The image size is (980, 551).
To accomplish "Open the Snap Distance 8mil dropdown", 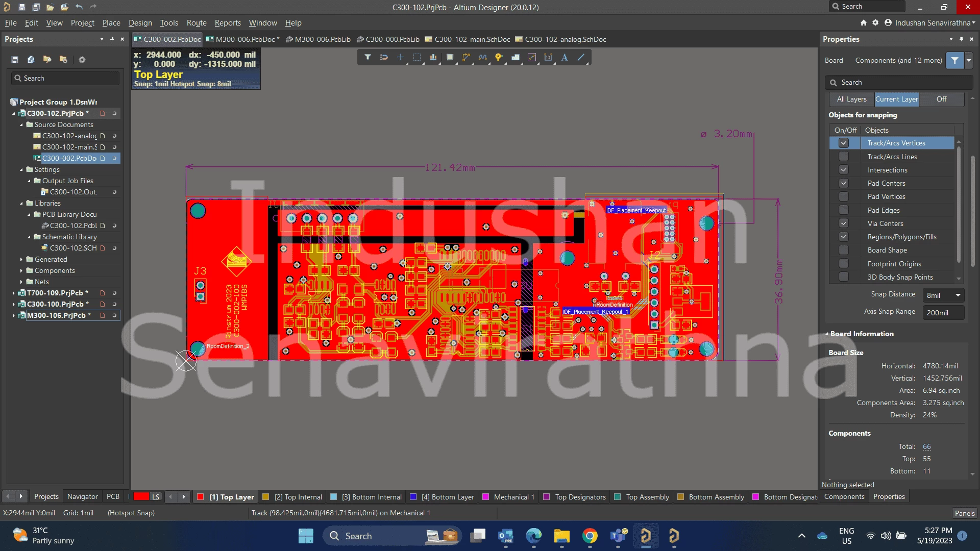I will tap(958, 295).
